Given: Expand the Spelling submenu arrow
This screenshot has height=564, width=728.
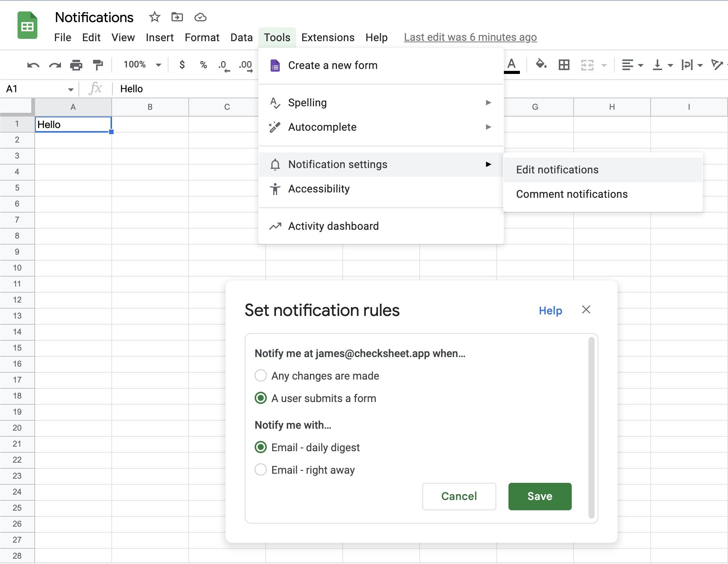Looking at the screenshot, I should [488, 103].
